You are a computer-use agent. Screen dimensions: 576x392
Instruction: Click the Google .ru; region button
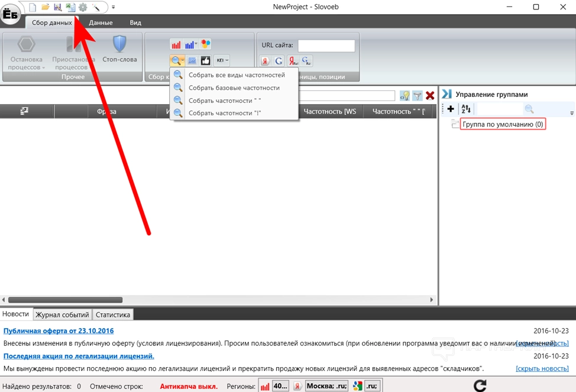(372, 386)
